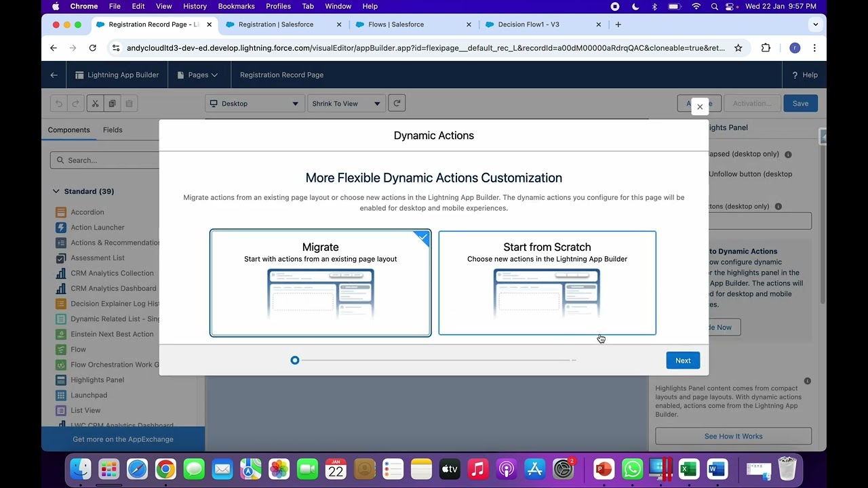Switch to Decision Flow1 - V3 tab
Image resolution: width=868 pixels, height=488 pixels.
pyautogui.click(x=542, y=24)
